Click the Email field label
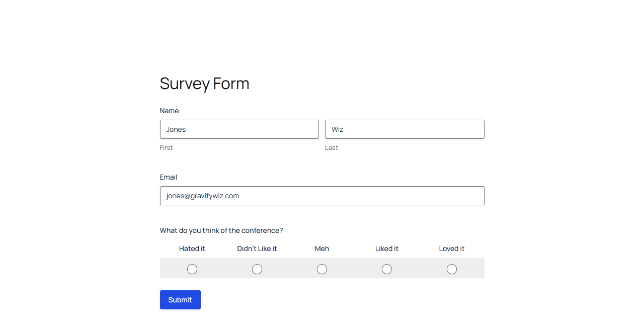This screenshot has width=644, height=328. pyautogui.click(x=169, y=177)
